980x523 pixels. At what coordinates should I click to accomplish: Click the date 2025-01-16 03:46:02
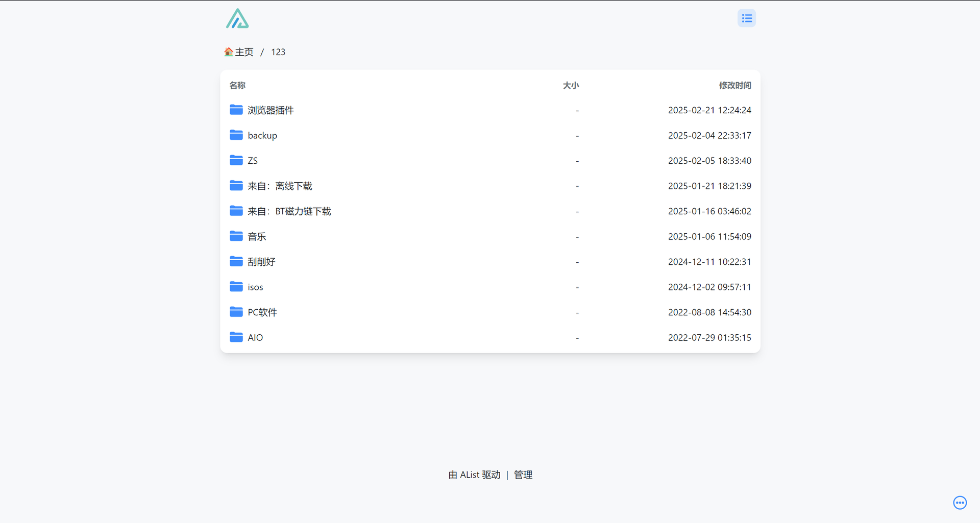click(x=709, y=211)
